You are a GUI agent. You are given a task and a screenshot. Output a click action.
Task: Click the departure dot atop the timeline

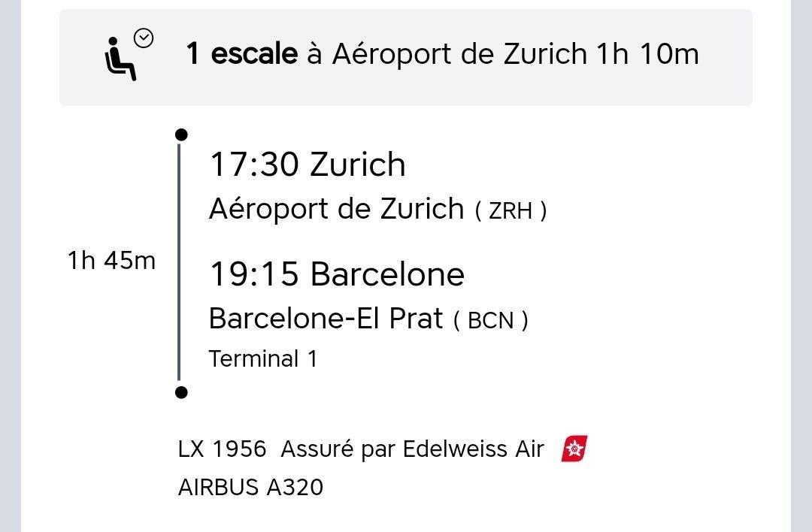(x=180, y=135)
